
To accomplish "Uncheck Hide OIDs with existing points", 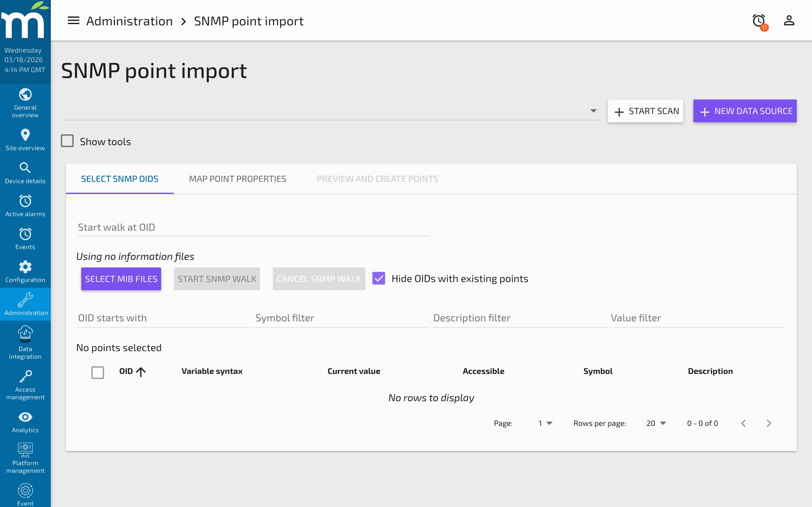I will point(378,278).
